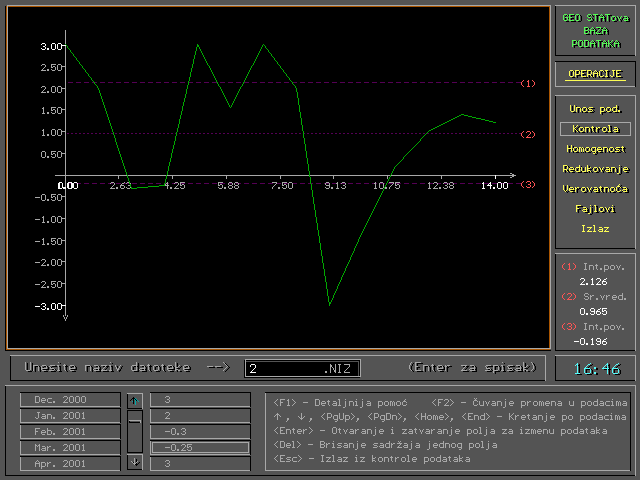Click the red (3) marker on chart

tap(529, 185)
